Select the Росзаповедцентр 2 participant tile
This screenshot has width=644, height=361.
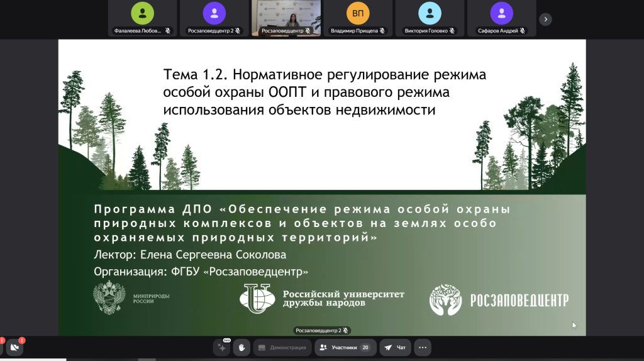(214, 18)
